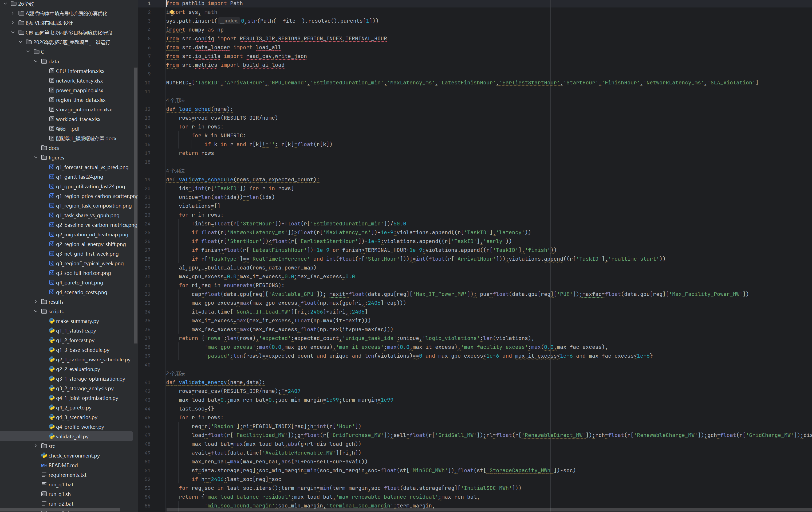
Task: Click the network_latency.xlsx file icon
Action: pyautogui.click(x=52, y=81)
